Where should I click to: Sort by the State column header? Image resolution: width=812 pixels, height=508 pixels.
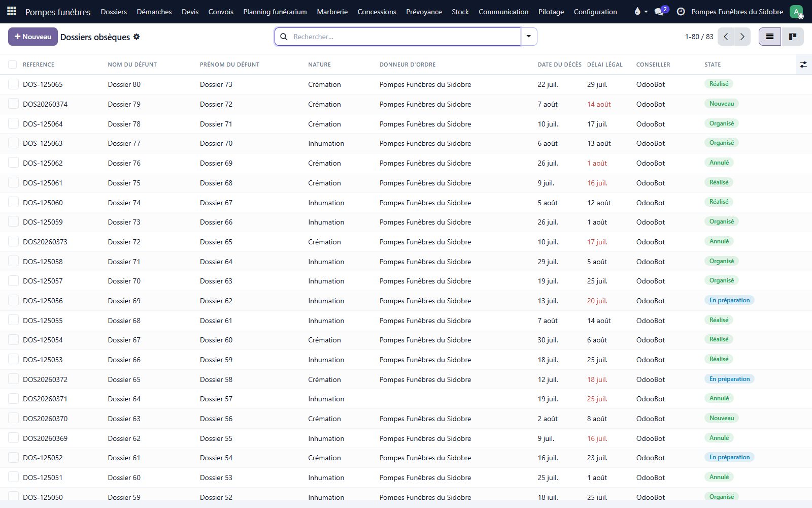pyautogui.click(x=713, y=65)
